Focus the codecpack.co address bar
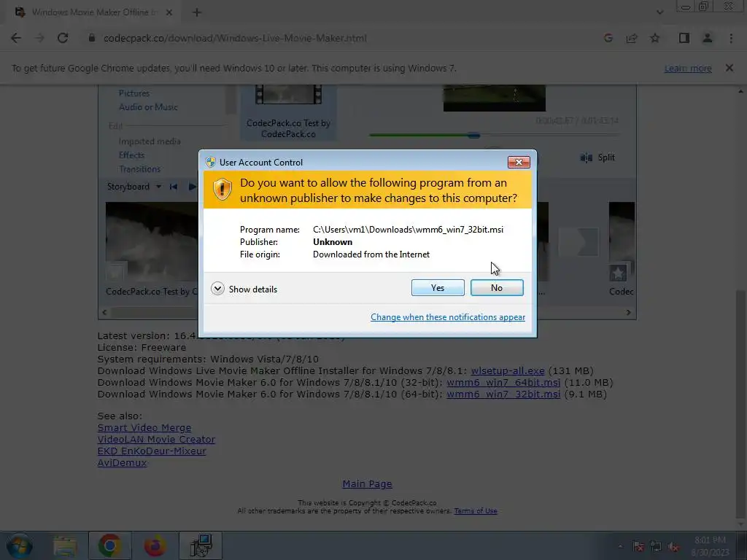This screenshot has width=747, height=560. (235, 38)
